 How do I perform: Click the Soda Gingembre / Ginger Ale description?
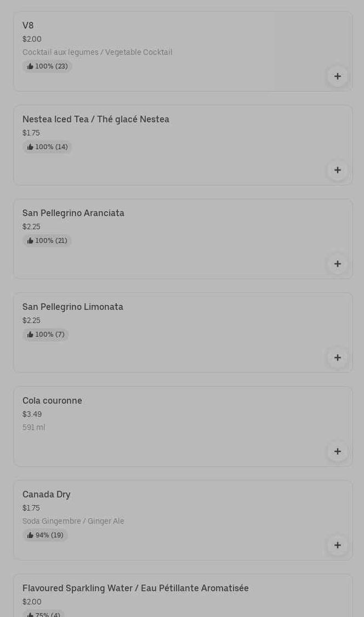(x=73, y=522)
